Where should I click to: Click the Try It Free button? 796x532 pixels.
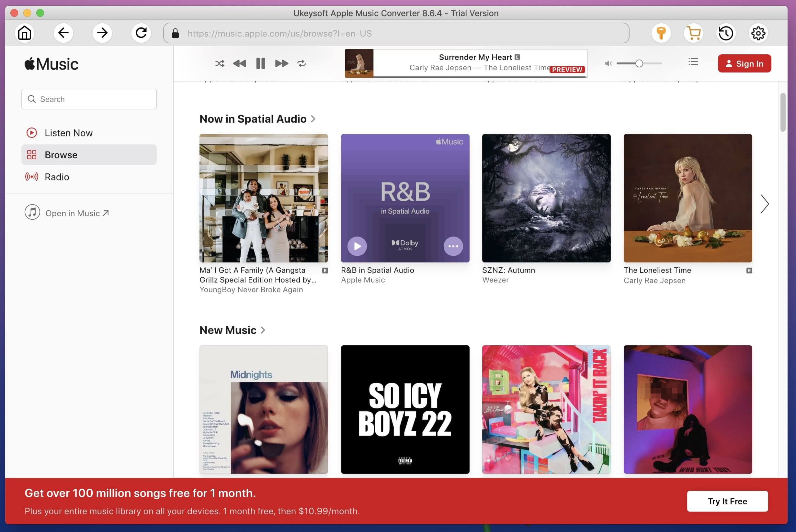coord(728,501)
